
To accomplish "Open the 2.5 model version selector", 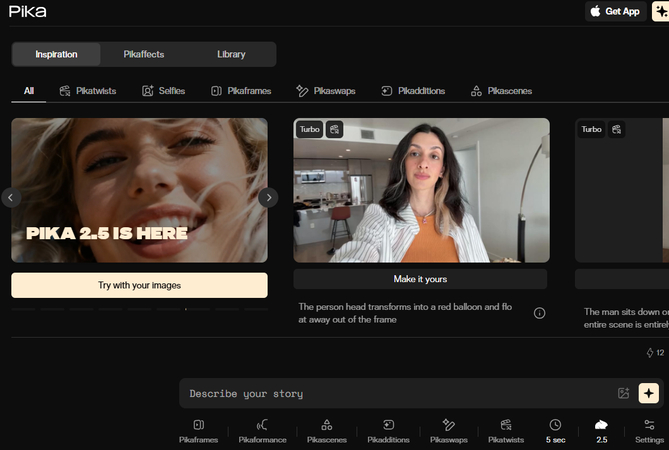I will coord(602,431).
